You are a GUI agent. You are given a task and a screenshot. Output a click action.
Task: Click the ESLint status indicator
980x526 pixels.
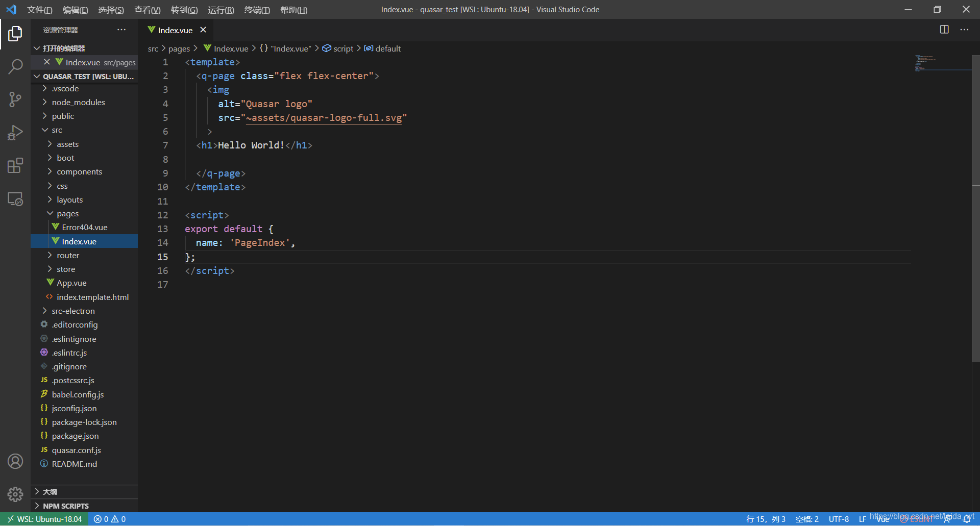click(917, 519)
